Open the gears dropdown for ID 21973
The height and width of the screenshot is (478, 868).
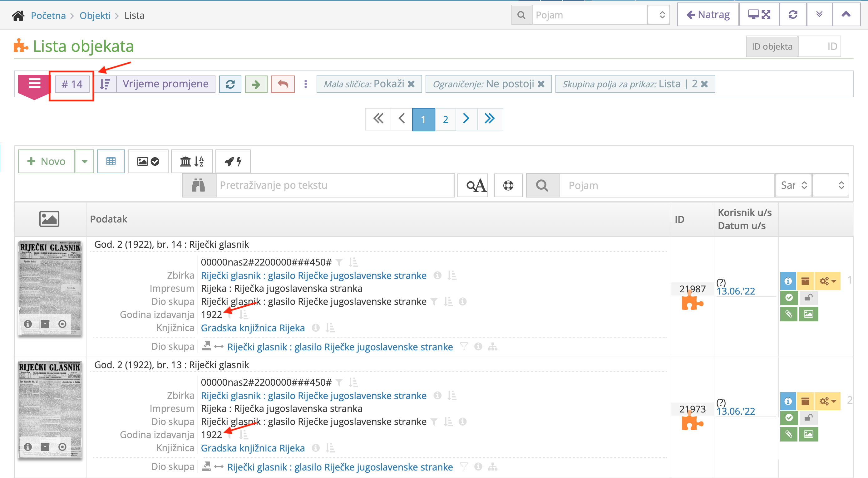[x=827, y=401]
